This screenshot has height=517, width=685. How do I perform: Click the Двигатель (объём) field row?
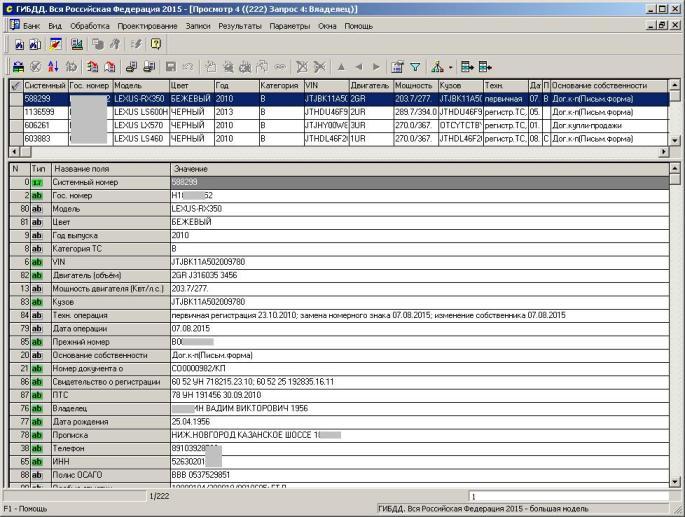tap(339, 275)
